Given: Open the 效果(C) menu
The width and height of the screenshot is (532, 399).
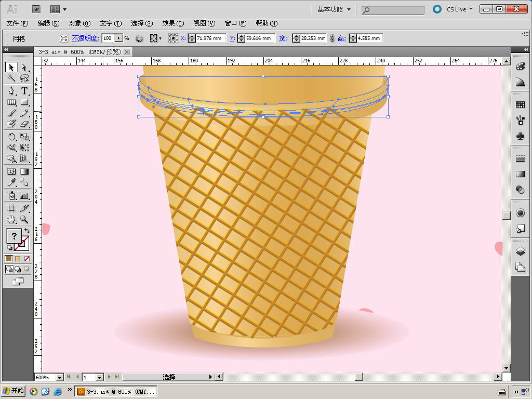Looking at the screenshot, I should 172,23.
